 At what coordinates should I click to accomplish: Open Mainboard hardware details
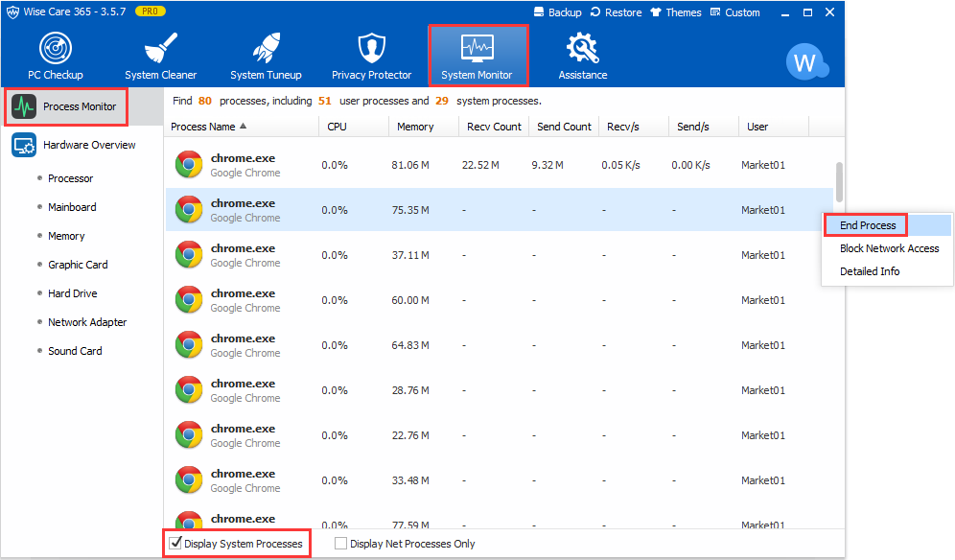coord(73,207)
